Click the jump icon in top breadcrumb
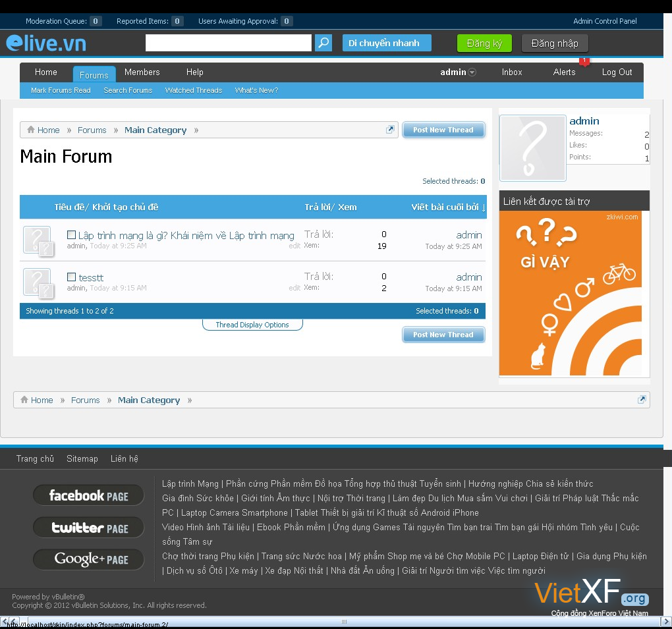 tap(389, 129)
